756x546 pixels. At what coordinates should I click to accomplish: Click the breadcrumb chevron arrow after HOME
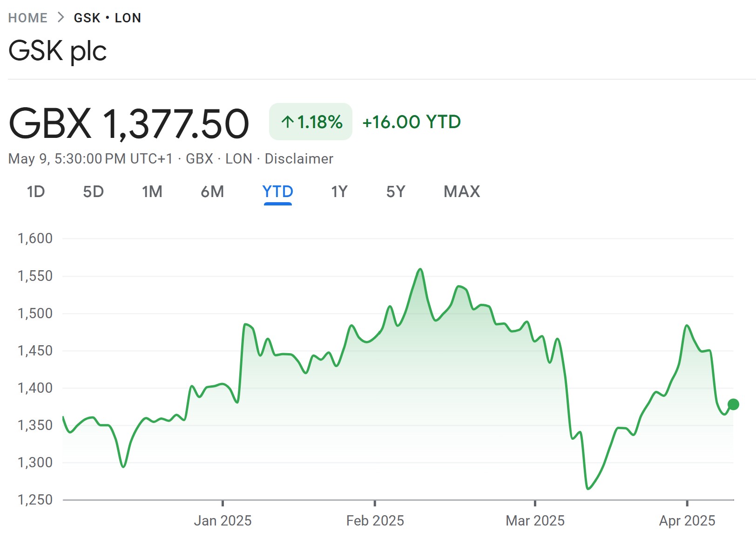tap(61, 18)
